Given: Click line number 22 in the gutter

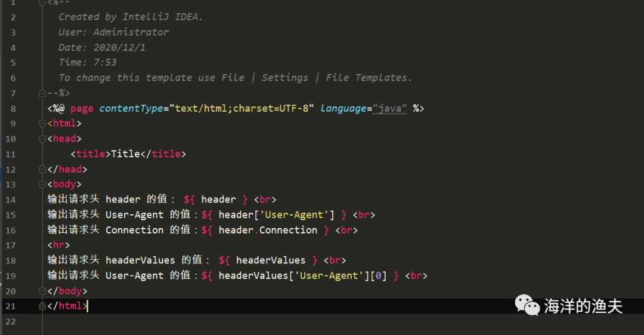Looking at the screenshot, I should pos(11,321).
